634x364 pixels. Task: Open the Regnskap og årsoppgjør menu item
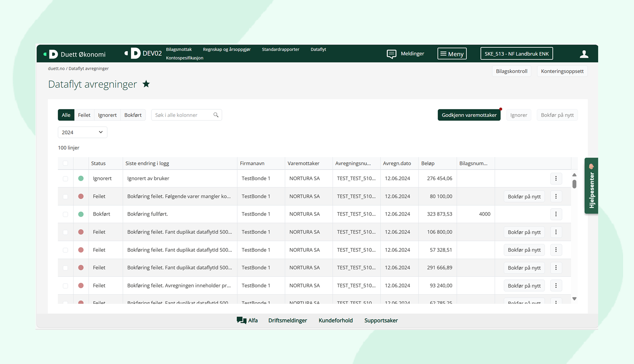227,49
